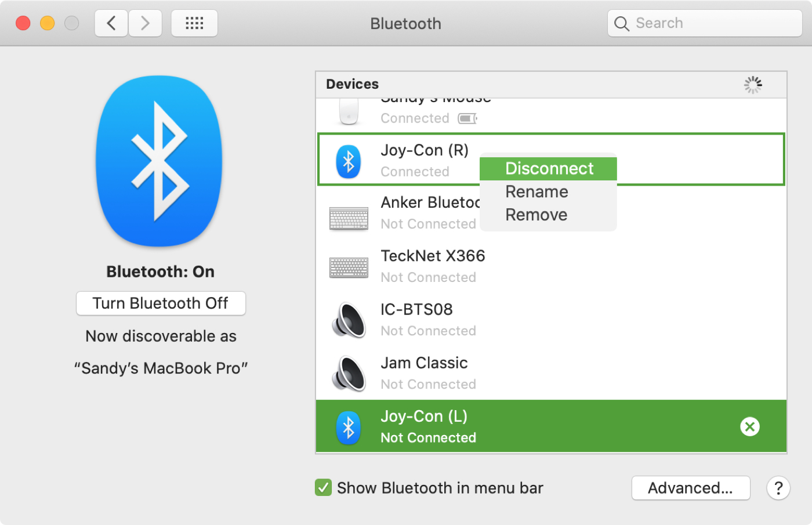The height and width of the screenshot is (525, 812).
Task: Select the Jam Classic device name
Action: pyautogui.click(x=424, y=363)
